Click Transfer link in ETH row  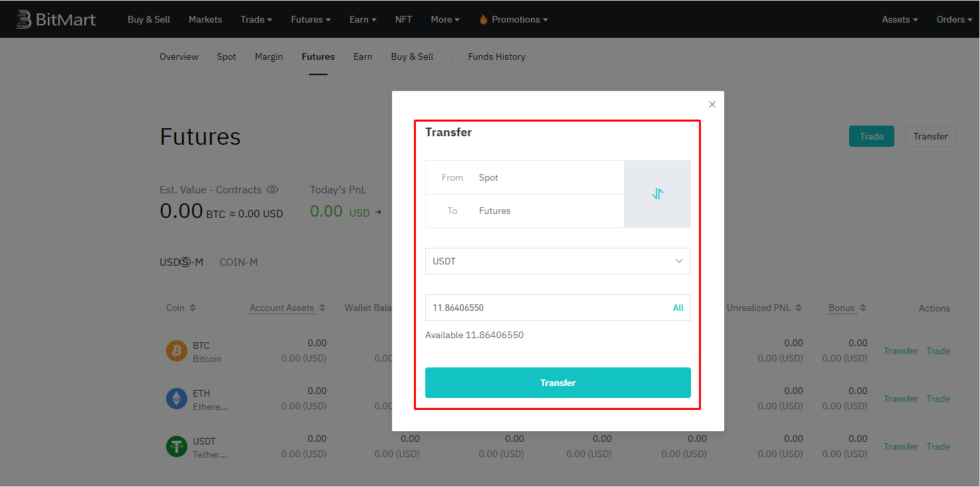tap(901, 399)
